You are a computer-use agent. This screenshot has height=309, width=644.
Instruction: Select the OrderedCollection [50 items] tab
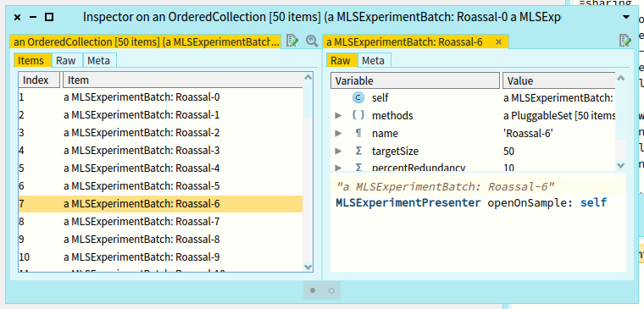pos(146,41)
